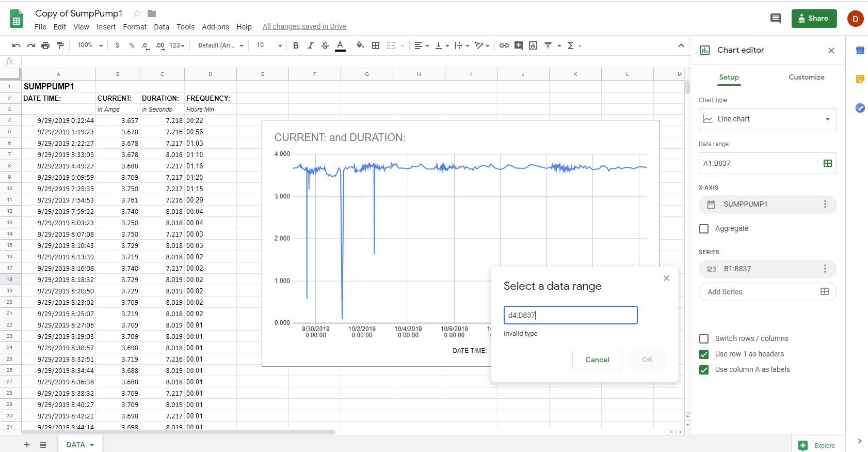868x452 pixels.
Task: Open the font family Default dropdown
Action: (221, 45)
